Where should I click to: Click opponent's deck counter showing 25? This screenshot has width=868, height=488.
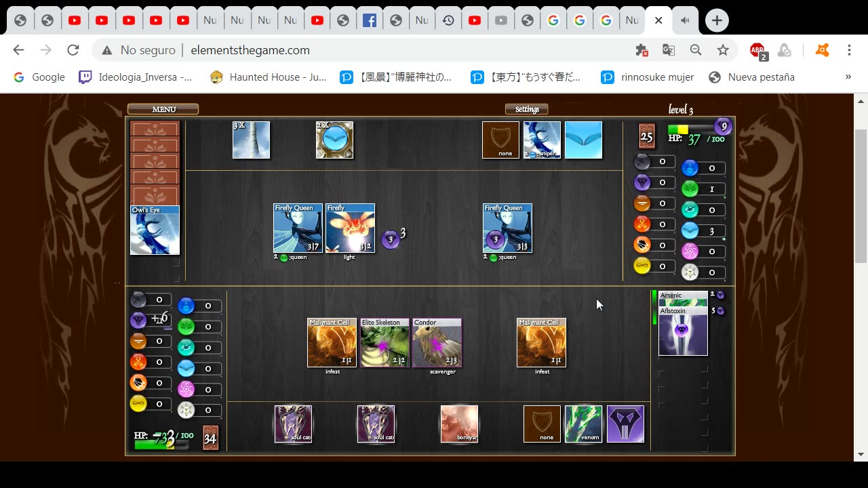tap(646, 136)
